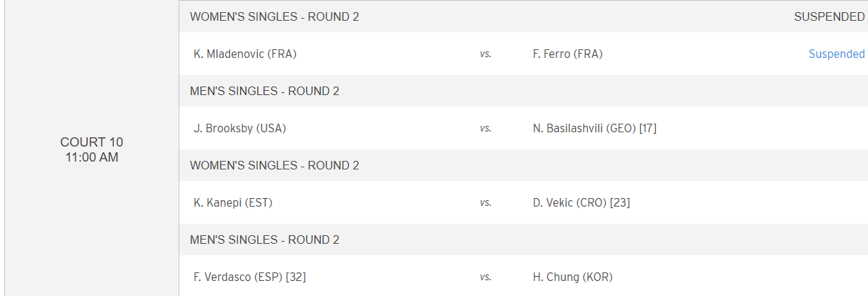The image size is (868, 296).
Task: Open the Suspended match status link
Action: point(837,54)
